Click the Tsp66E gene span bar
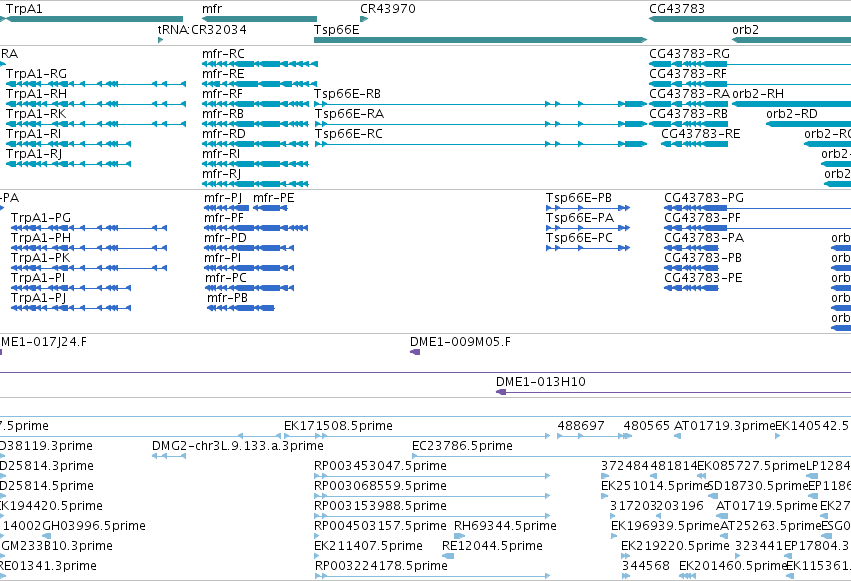The height and width of the screenshot is (581, 851). tap(480, 40)
